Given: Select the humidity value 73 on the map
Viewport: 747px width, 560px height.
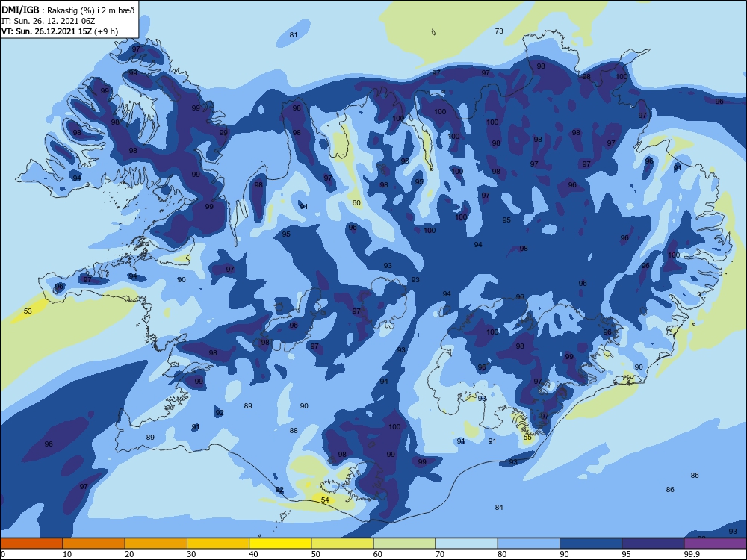Looking at the screenshot, I should 499,31.
